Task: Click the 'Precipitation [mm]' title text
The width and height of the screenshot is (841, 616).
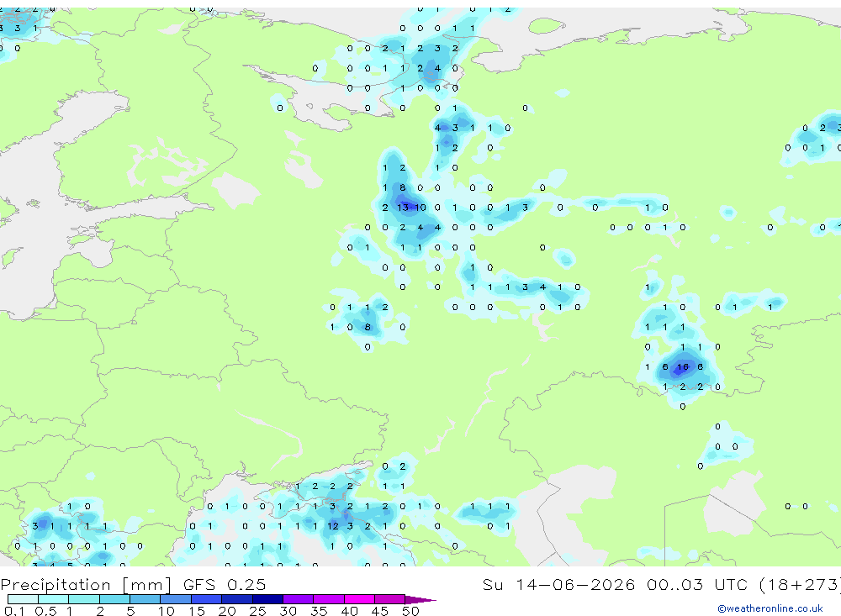Action: 86,585
